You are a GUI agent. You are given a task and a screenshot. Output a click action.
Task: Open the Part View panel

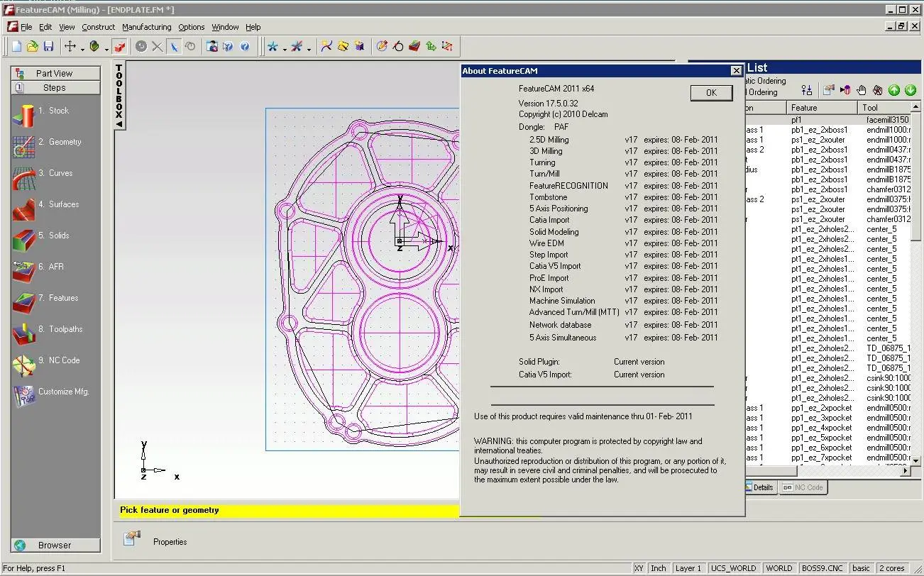click(x=55, y=73)
